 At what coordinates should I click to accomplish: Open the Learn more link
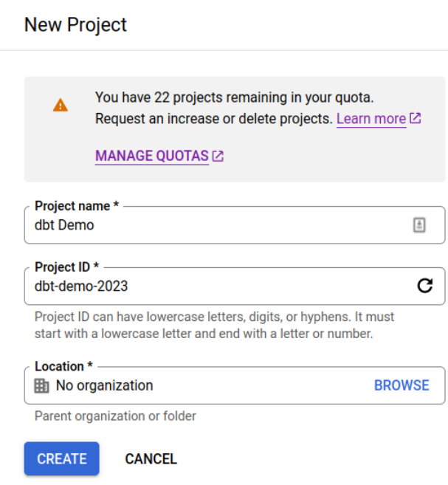tap(371, 119)
